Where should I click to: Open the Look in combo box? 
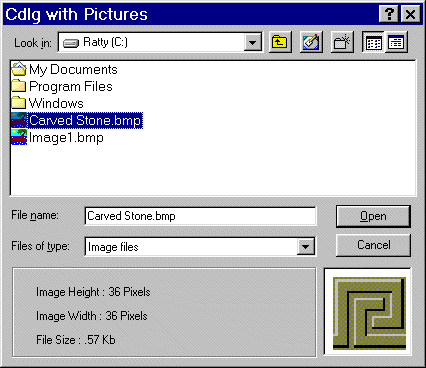tap(160, 42)
